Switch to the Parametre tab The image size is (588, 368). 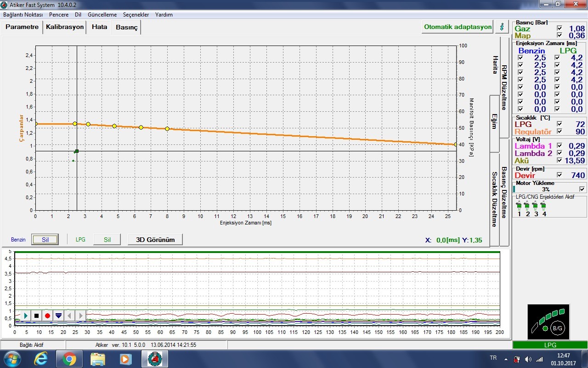coord(22,27)
